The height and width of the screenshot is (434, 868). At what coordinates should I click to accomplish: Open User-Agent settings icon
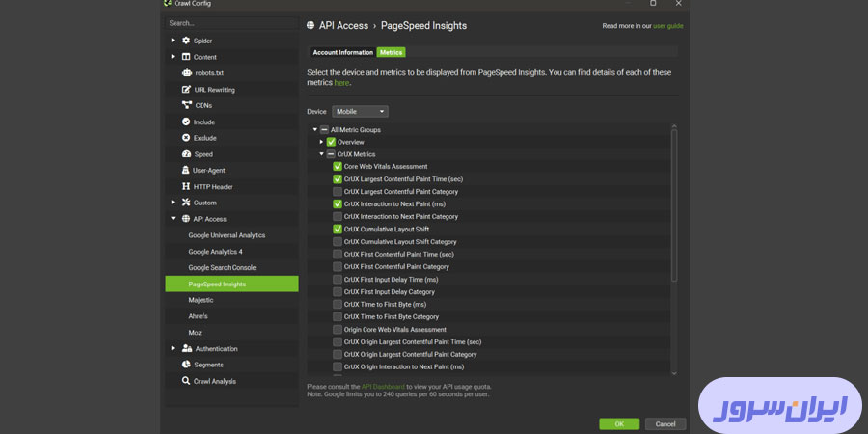185,171
